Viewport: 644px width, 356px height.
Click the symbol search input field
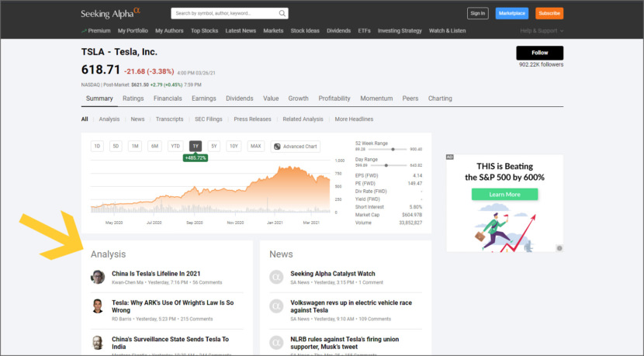[223, 13]
